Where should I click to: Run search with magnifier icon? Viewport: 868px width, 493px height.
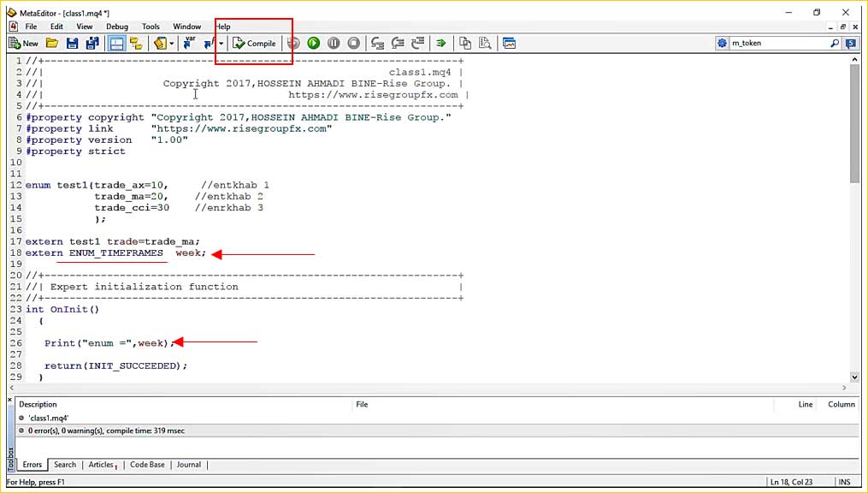[835, 43]
